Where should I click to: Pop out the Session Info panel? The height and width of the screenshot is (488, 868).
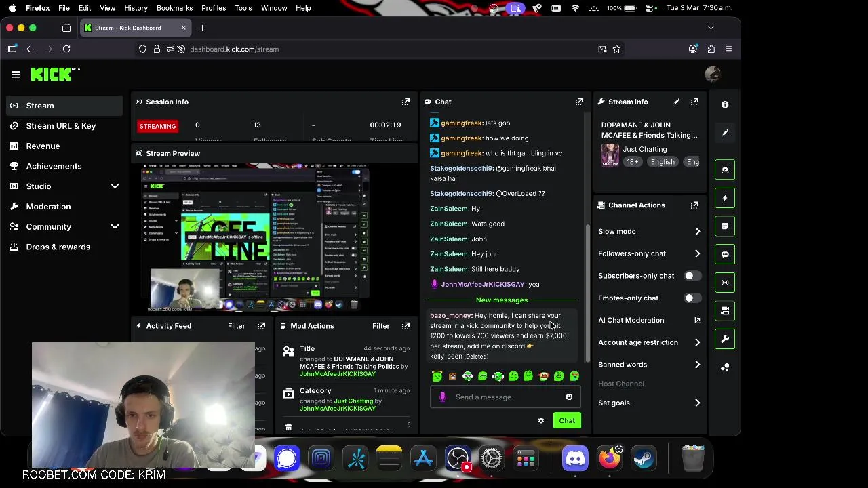tap(406, 102)
